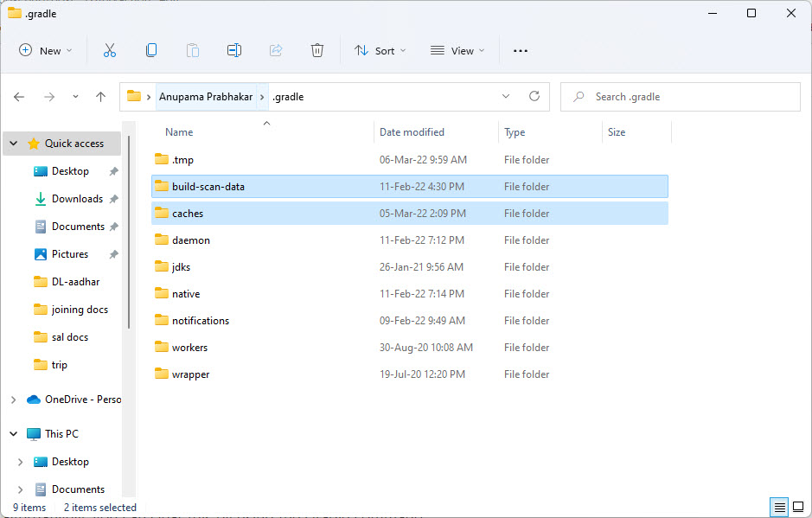Go back with the left arrow
The width and height of the screenshot is (812, 518).
[19, 97]
